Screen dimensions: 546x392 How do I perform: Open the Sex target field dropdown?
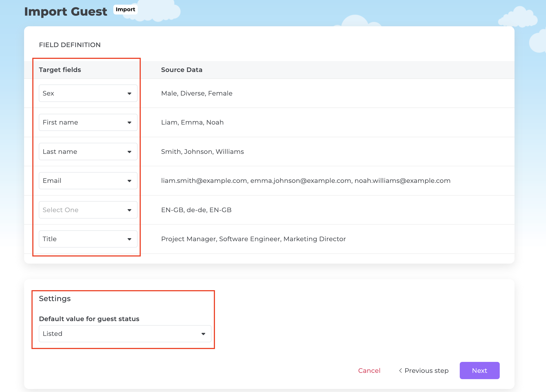[x=88, y=93]
